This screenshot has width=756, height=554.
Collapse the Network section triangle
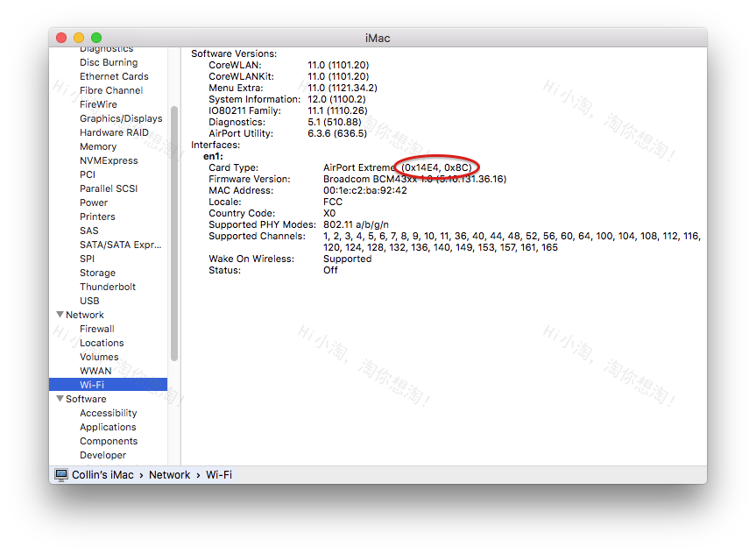pyautogui.click(x=60, y=315)
